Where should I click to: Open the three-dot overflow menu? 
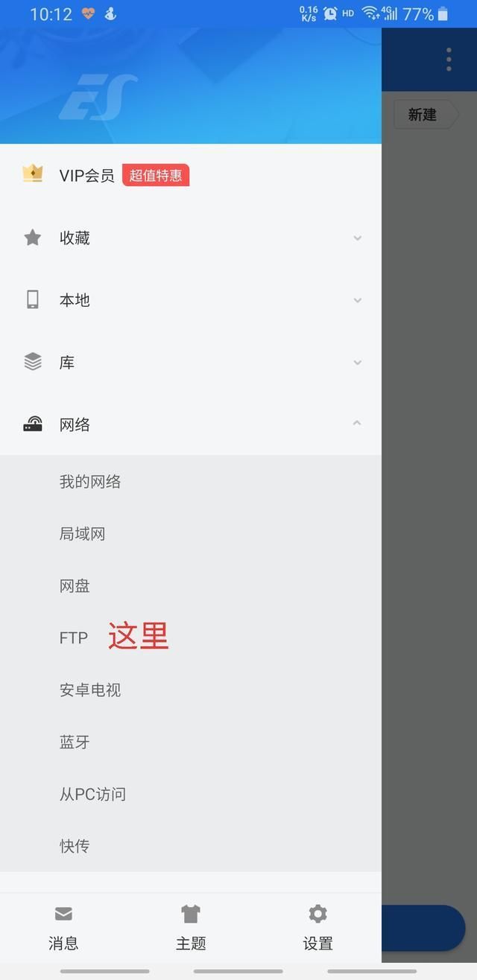point(449,59)
